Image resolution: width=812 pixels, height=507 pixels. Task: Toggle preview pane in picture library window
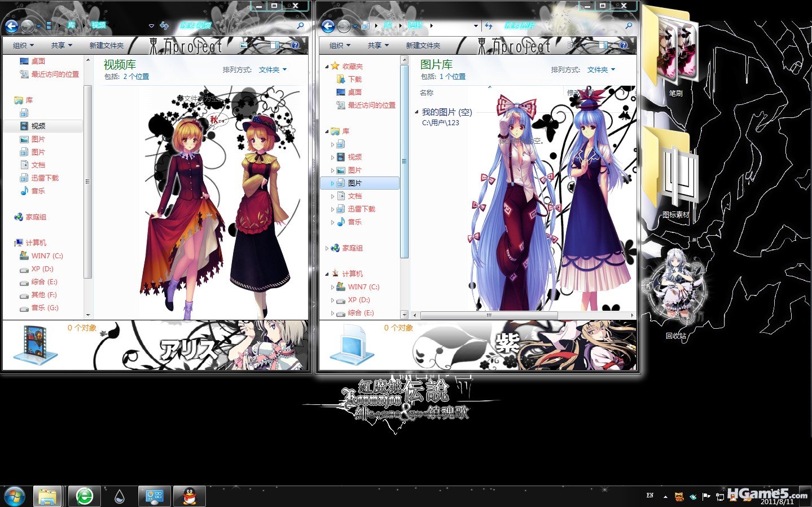click(603, 45)
